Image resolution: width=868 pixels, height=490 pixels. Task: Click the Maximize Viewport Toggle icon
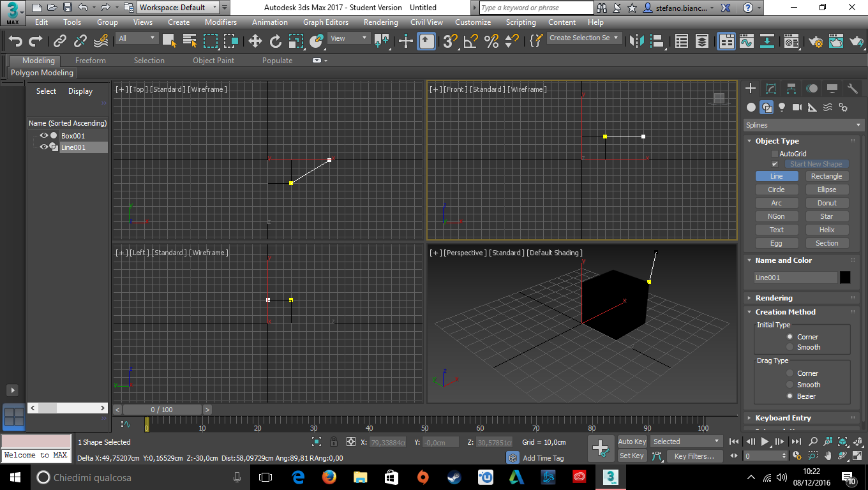pos(858,456)
